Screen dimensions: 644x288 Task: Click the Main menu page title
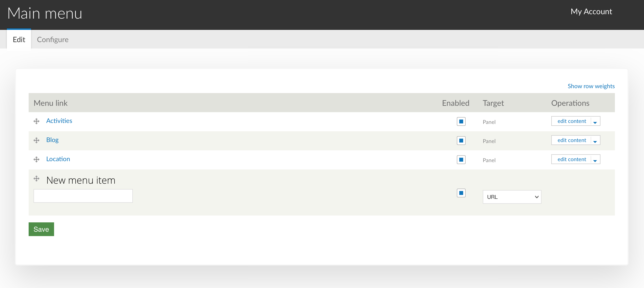click(x=45, y=13)
